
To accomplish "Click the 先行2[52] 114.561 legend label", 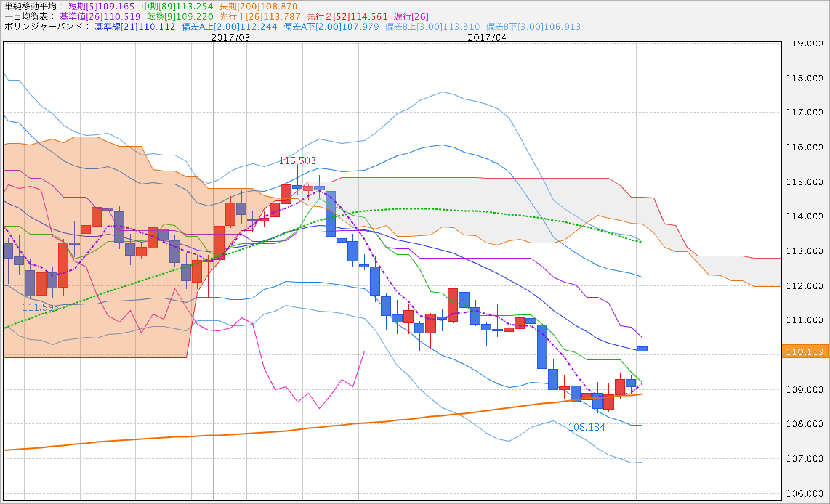I will tap(347, 17).
